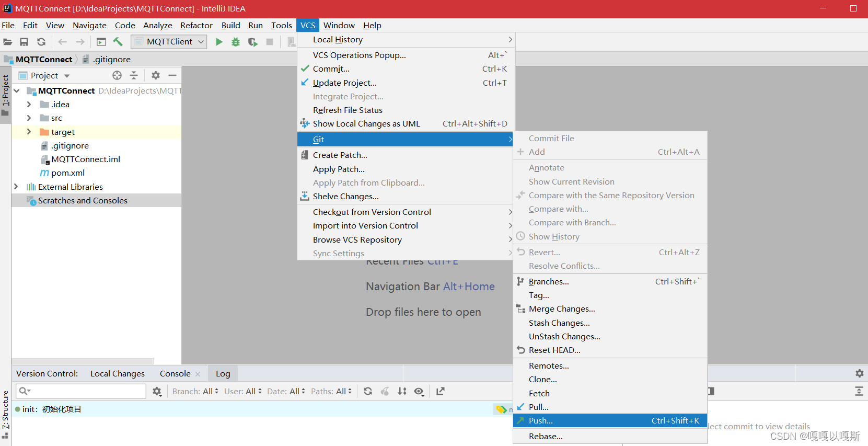Open Local History submenu
This screenshot has height=446, width=868.
click(406, 40)
